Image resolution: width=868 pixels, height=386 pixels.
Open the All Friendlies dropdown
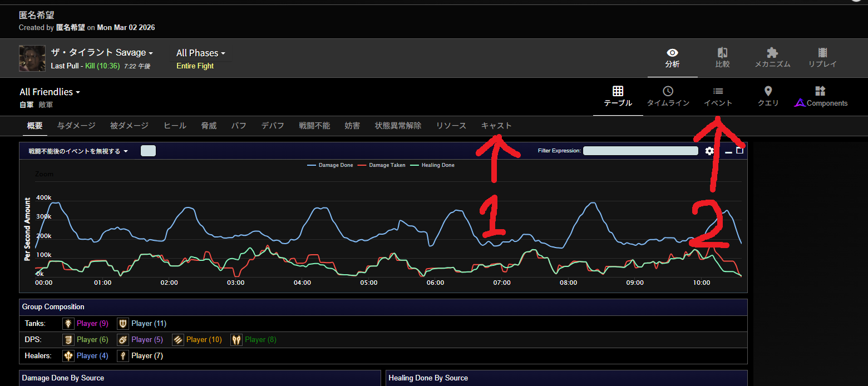50,92
